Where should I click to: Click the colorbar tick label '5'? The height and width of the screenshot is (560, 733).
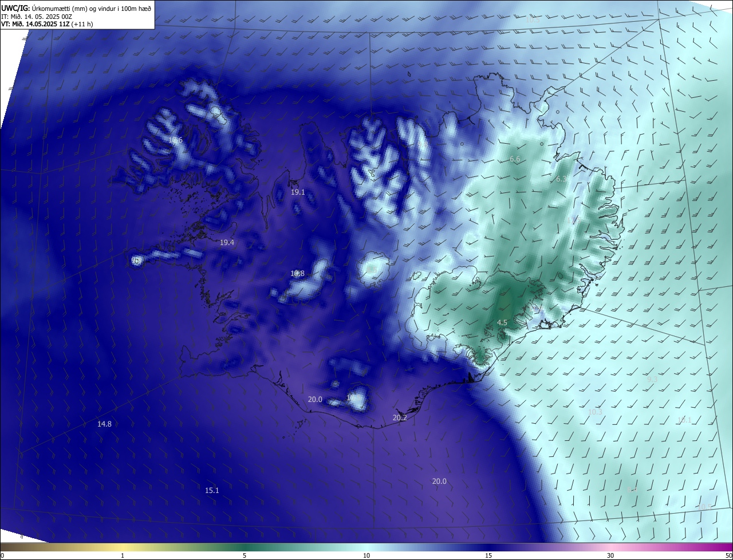[x=245, y=555]
